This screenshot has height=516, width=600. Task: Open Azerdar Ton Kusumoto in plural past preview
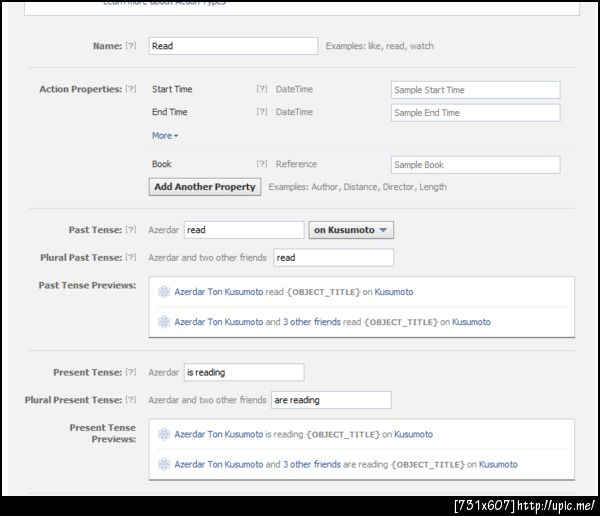tap(218, 322)
